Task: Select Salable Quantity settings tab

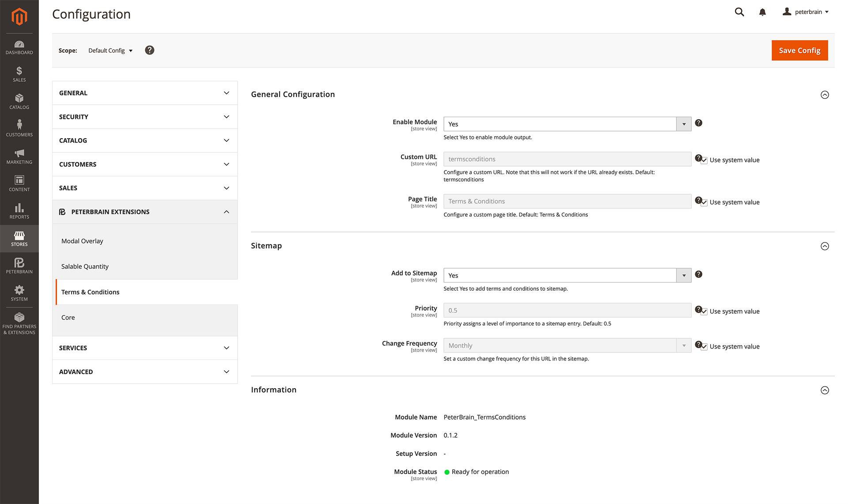Action: (x=85, y=267)
